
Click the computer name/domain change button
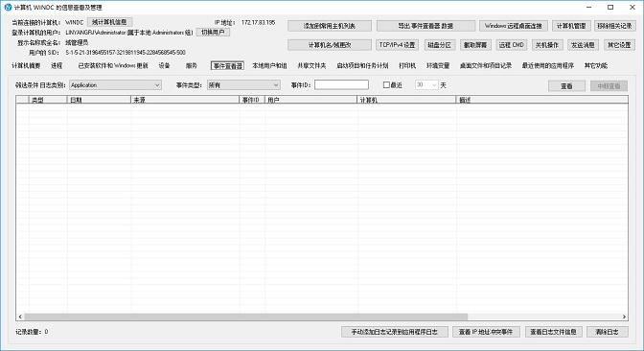pos(330,45)
